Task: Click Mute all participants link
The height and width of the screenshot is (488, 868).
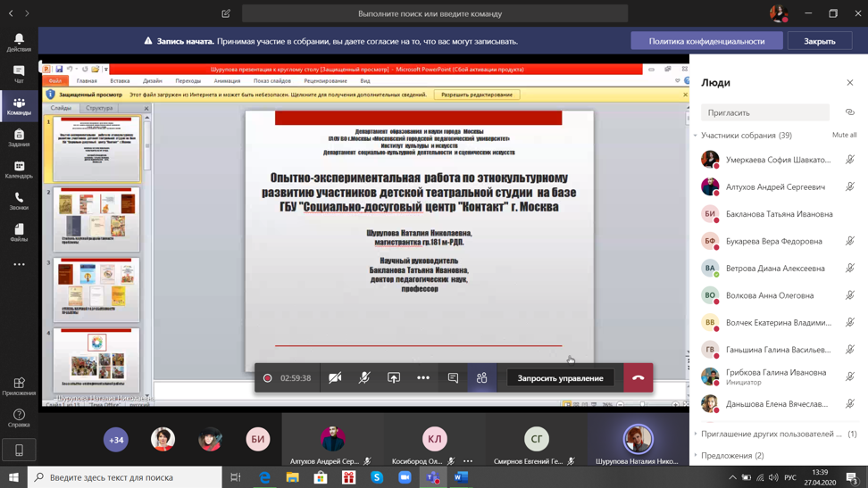Action: pyautogui.click(x=844, y=136)
